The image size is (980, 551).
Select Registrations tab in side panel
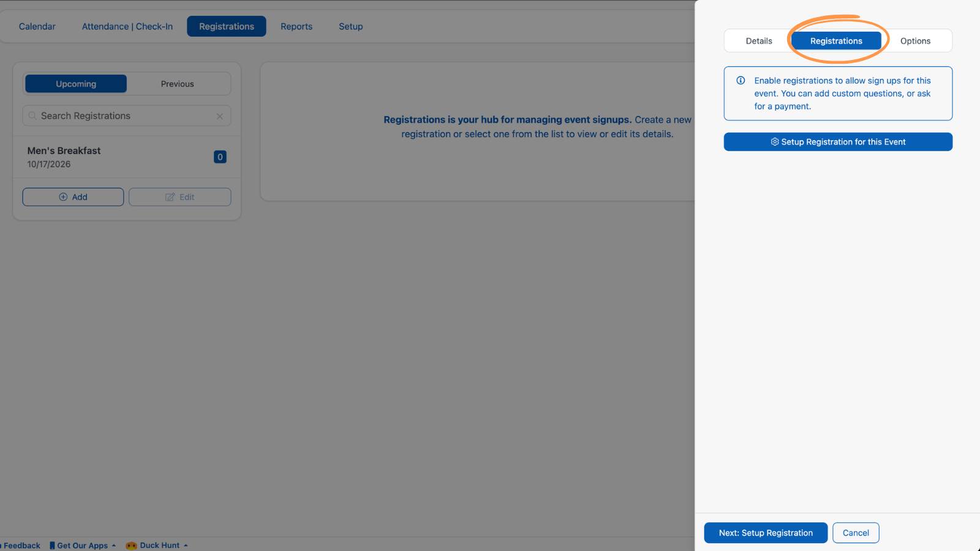point(836,41)
